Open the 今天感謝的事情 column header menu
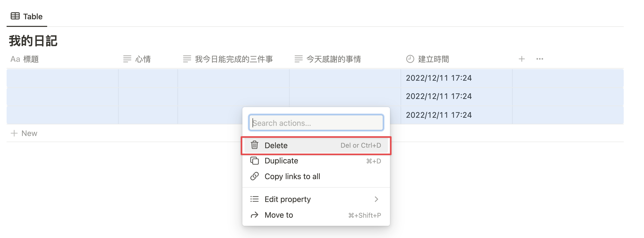 click(345, 59)
